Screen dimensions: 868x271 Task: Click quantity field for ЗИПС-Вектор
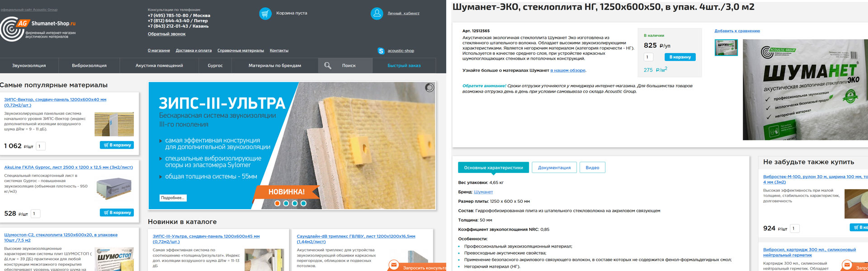pos(41,146)
